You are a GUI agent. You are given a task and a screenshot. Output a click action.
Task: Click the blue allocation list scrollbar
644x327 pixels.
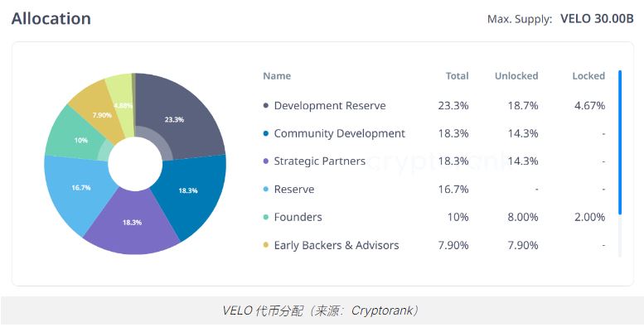click(620, 142)
